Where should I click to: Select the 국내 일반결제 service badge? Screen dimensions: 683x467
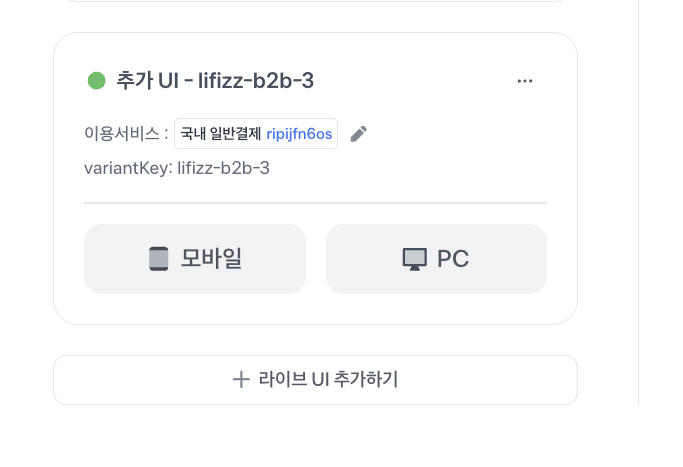coord(220,134)
